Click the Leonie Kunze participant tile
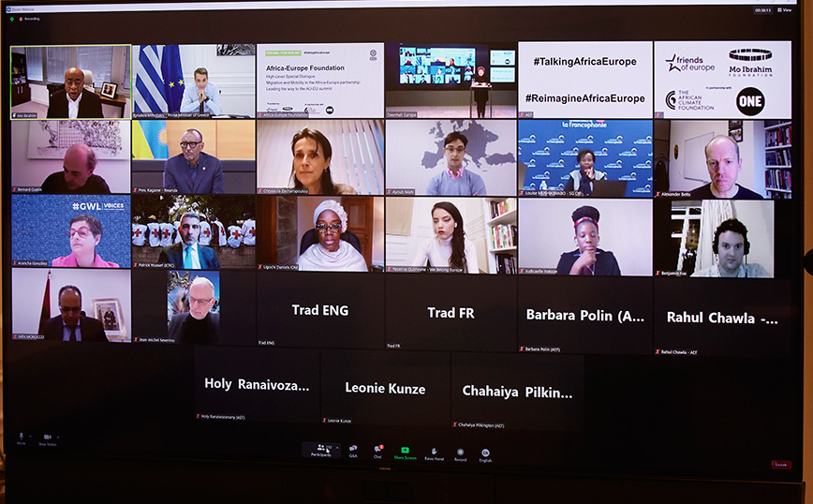Screen dimensions: 813x504 [385, 388]
